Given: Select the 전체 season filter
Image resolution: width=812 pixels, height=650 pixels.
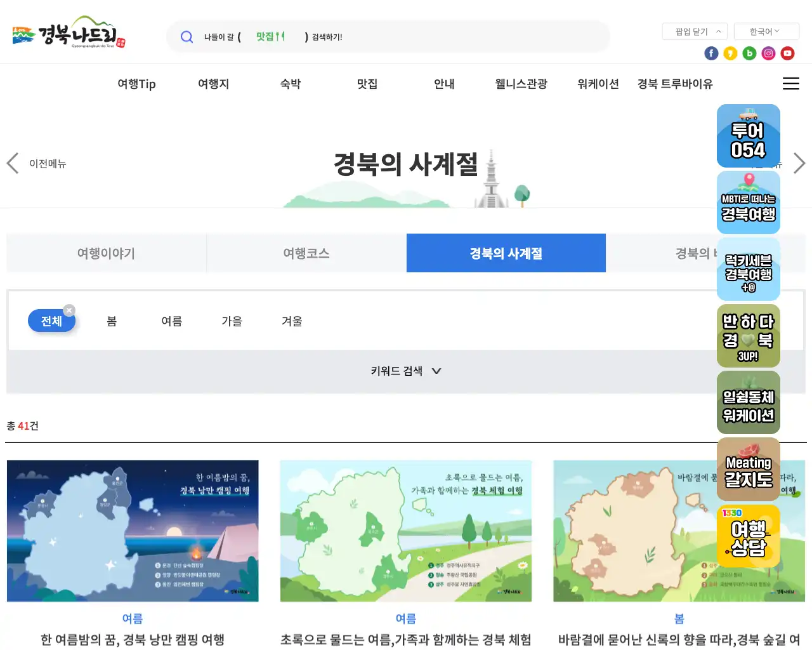Looking at the screenshot, I should 51,321.
